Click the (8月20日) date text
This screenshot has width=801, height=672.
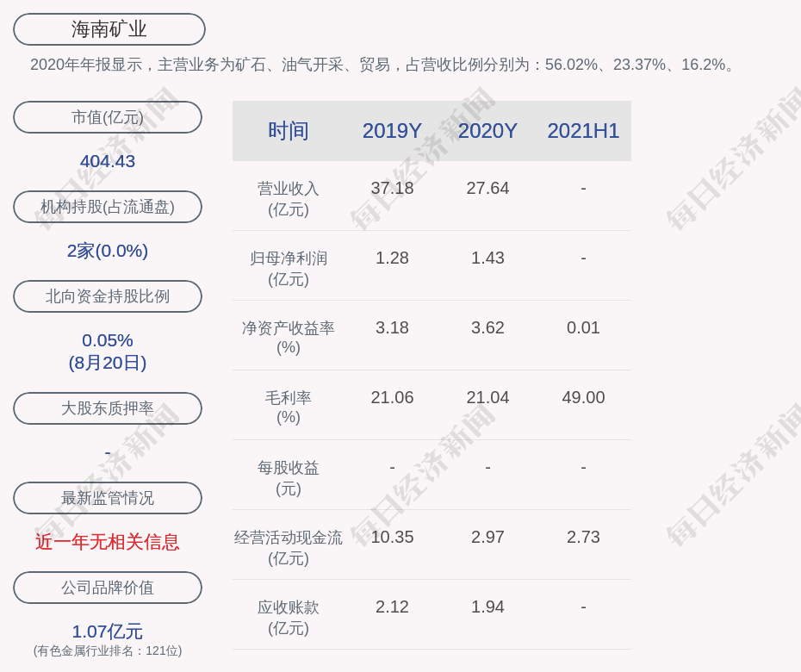[108, 363]
